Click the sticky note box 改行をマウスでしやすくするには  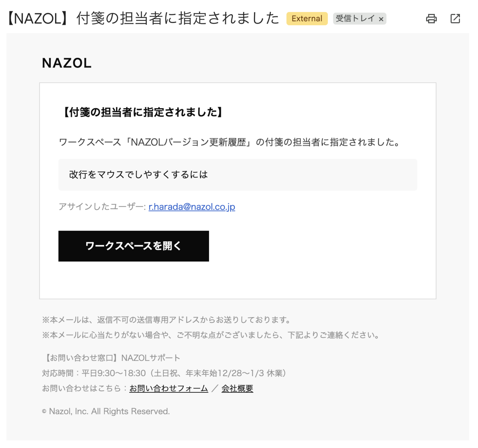[238, 175]
